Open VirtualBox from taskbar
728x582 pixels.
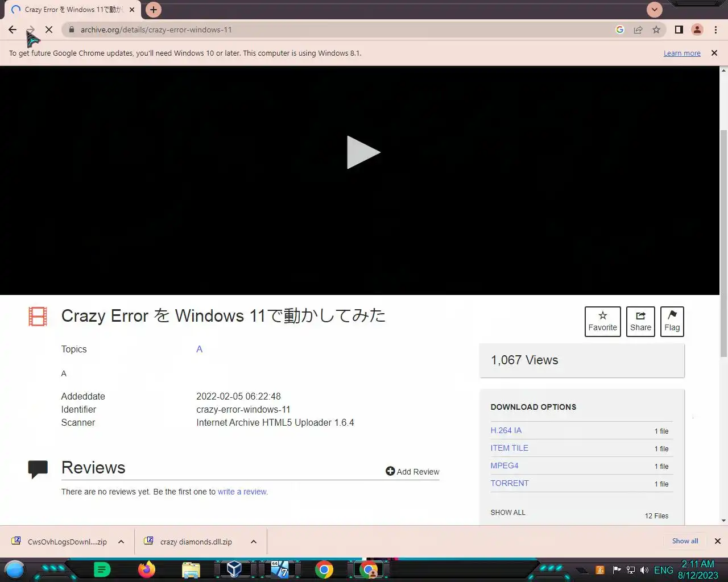point(234,569)
